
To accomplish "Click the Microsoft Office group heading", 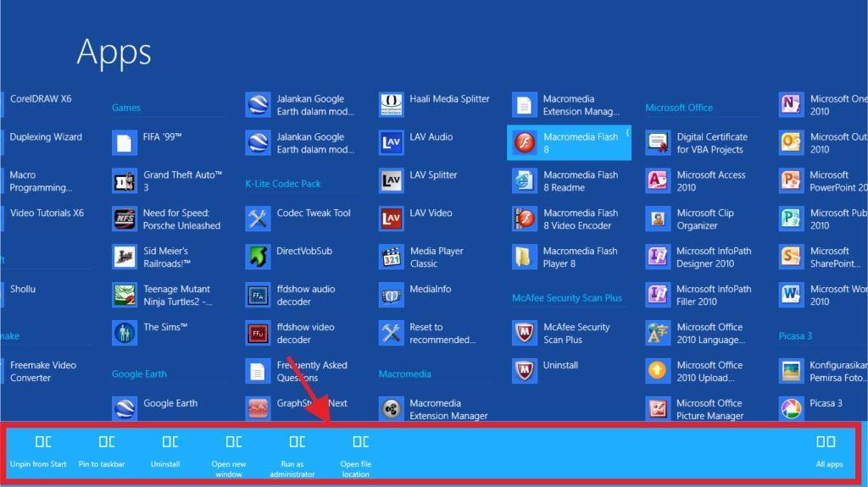I will (679, 108).
